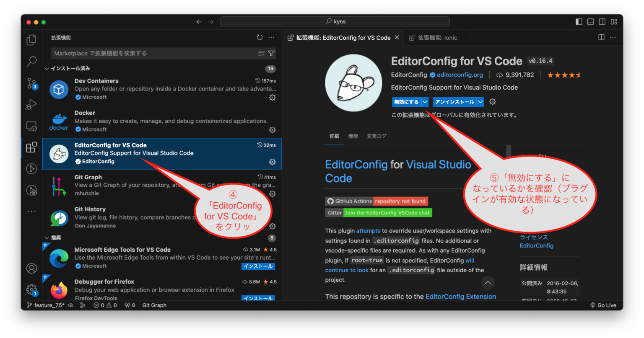
Task: Select Git History in the extension list
Action: click(162, 217)
